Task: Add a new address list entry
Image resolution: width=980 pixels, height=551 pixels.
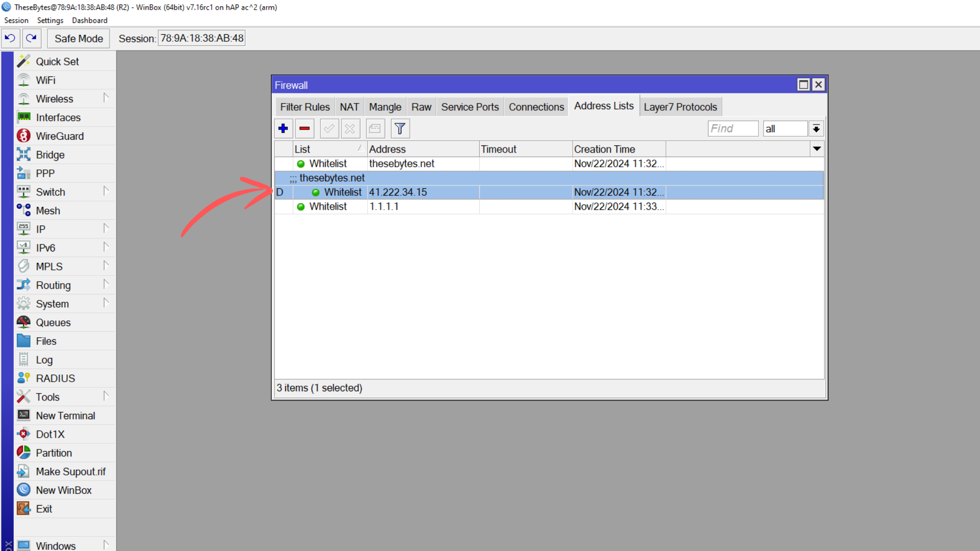Action: pos(283,128)
